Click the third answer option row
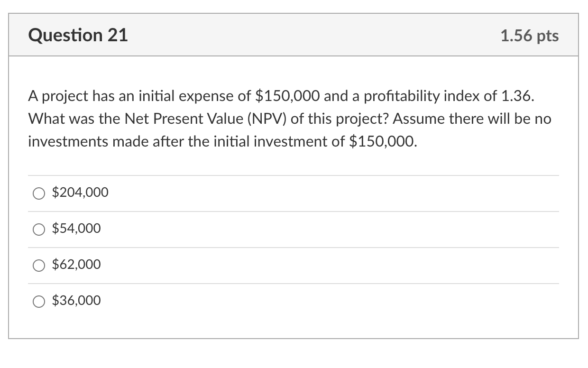Screen dimensions: 588x368 [294, 265]
